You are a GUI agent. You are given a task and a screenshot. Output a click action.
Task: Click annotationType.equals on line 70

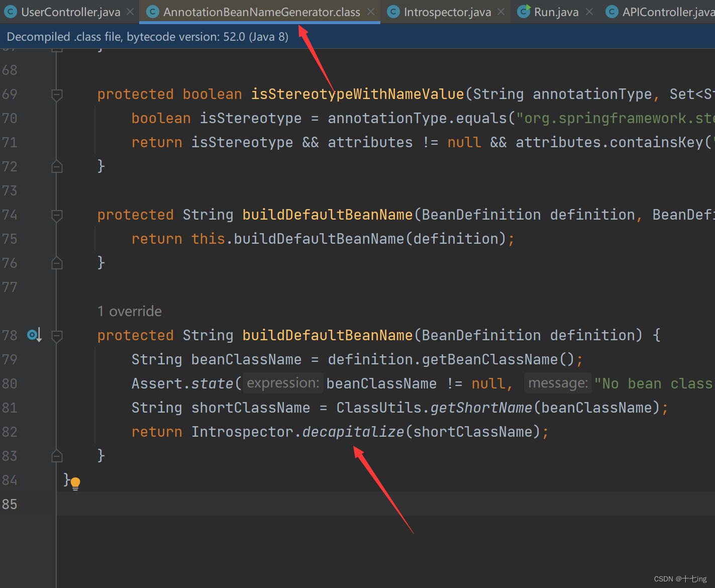pyautogui.click(x=418, y=119)
